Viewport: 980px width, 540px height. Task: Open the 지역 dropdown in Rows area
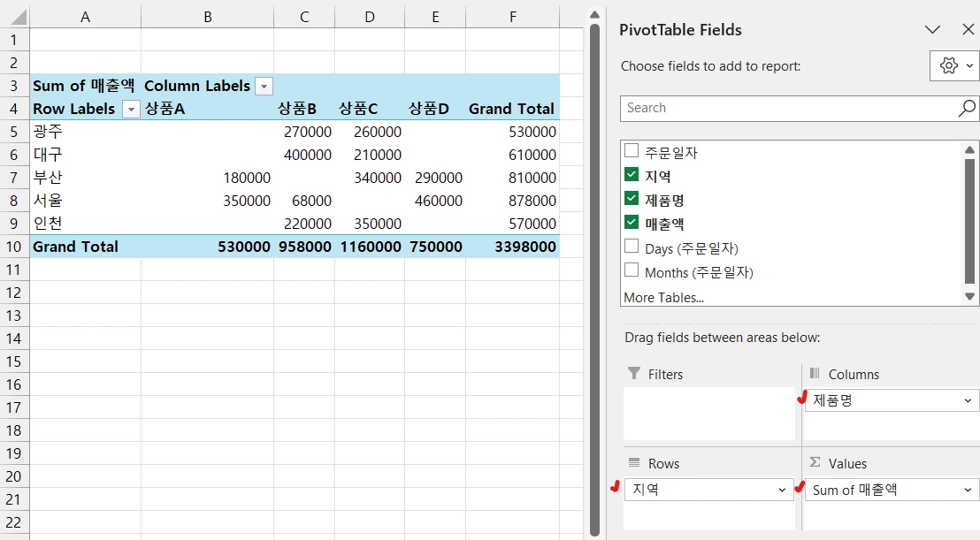pyautogui.click(x=782, y=490)
